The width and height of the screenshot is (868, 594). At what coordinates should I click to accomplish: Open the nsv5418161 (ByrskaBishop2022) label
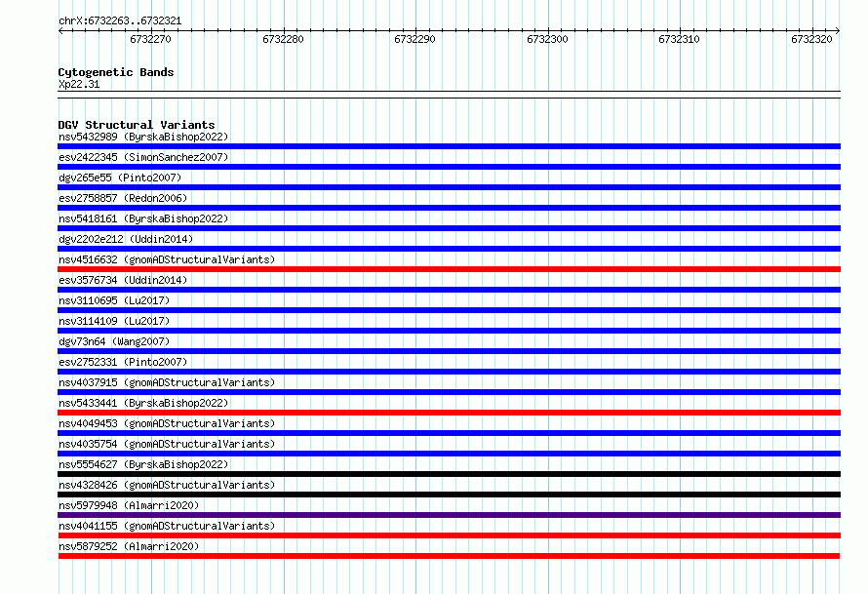coord(143,218)
